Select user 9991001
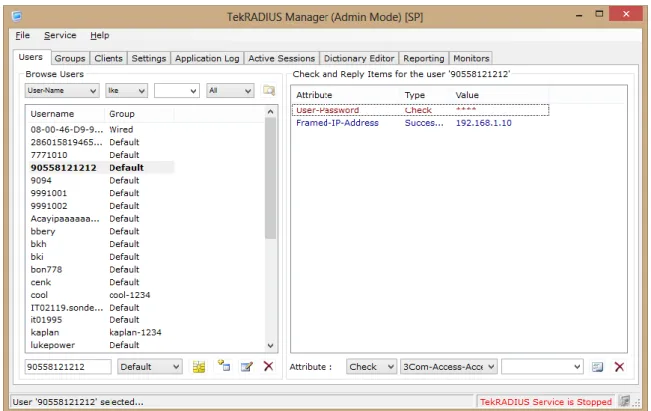Image resolution: width=651 pixels, height=411 pixels. tap(100, 193)
